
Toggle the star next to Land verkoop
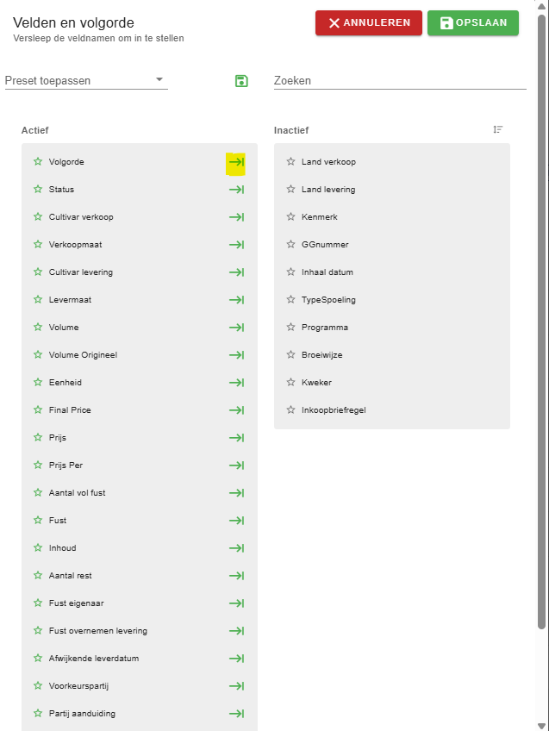(290, 162)
